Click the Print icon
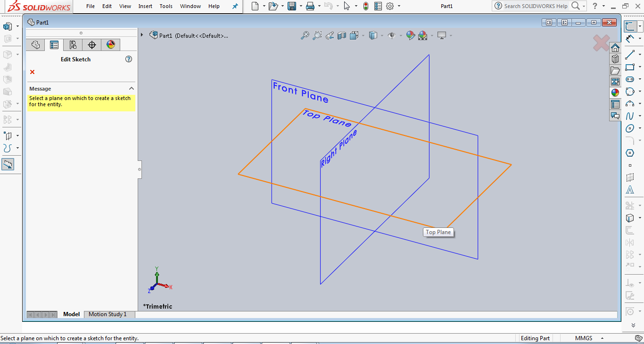Viewport: 644px width, 344px height. (x=310, y=6)
